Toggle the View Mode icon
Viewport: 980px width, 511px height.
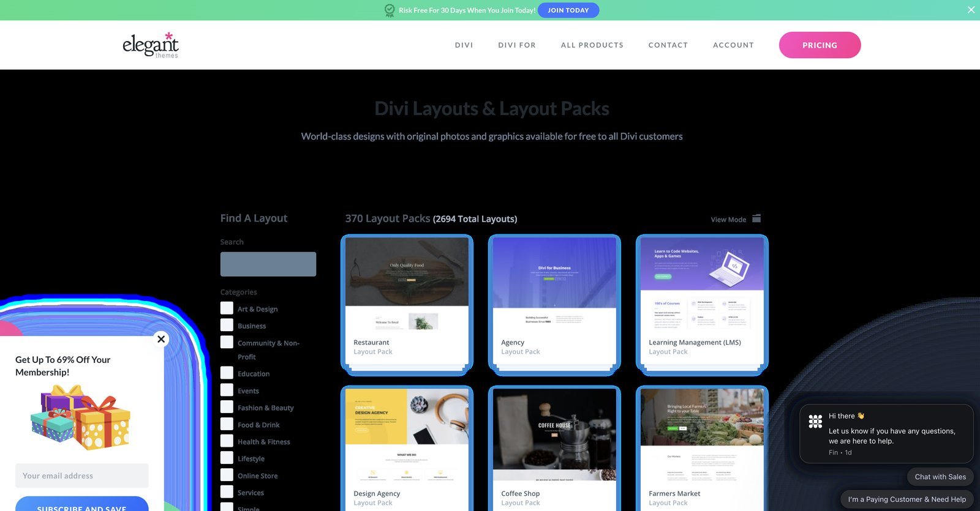pos(756,218)
